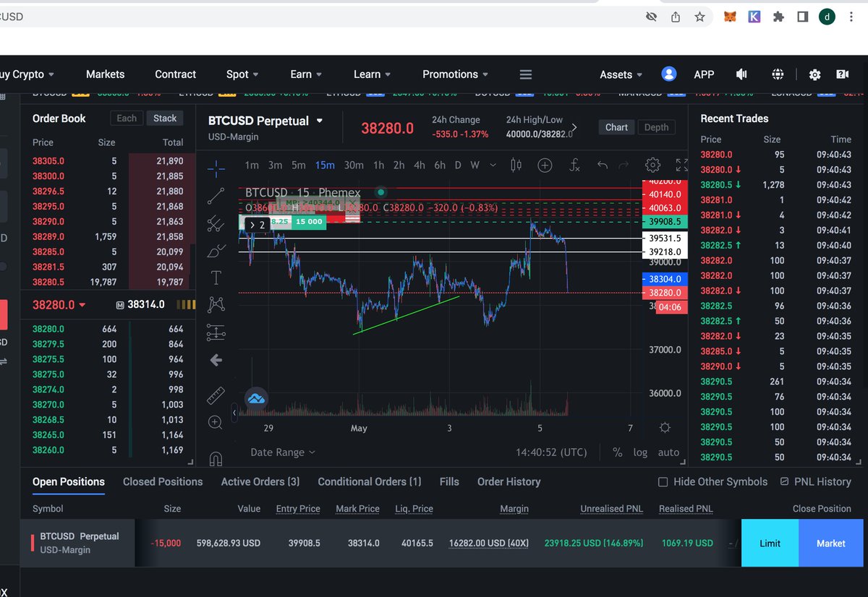Image resolution: width=868 pixels, height=597 pixels.
Task: Open the Date Range dropdown
Action: 283,452
